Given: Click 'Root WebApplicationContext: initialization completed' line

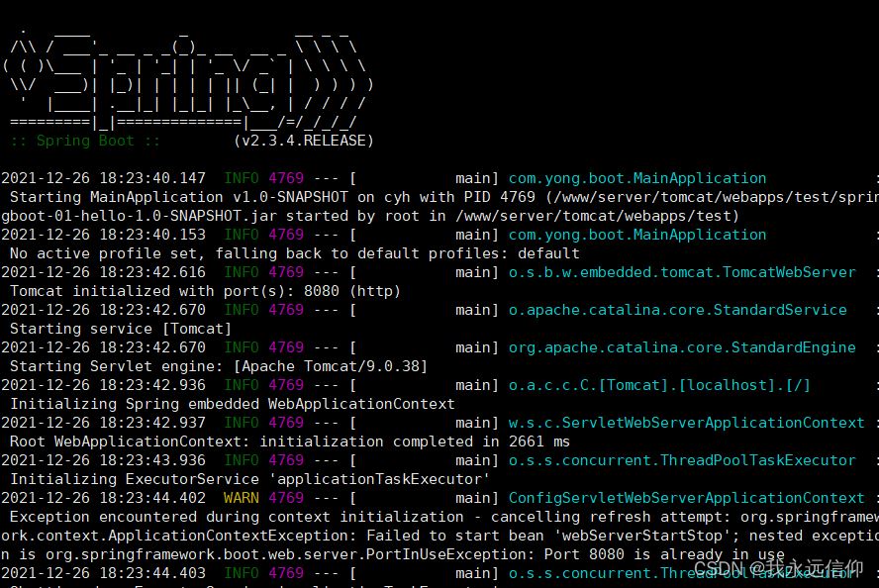Looking at the screenshot, I should (290, 441).
